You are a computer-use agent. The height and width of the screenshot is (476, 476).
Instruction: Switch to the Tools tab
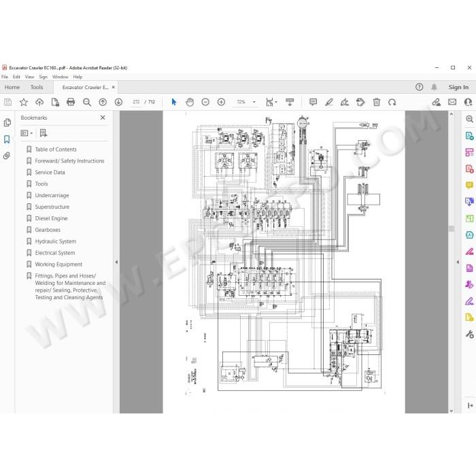coord(37,87)
